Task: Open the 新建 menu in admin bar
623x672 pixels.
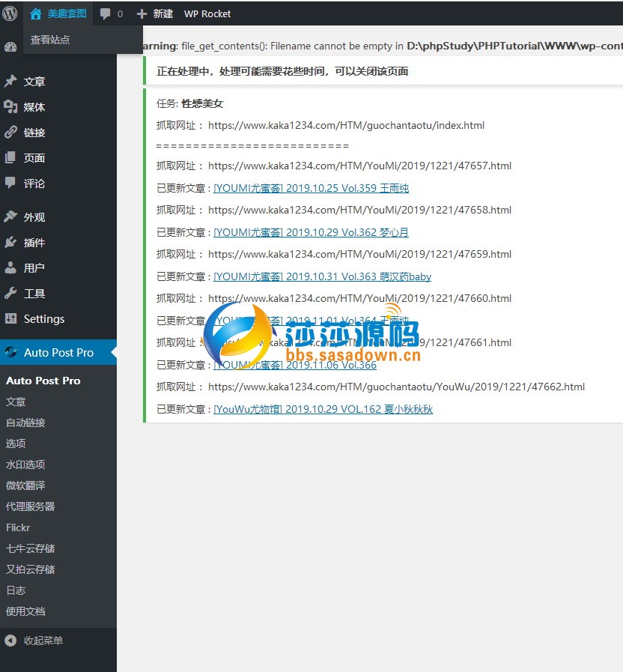Action: 162,13
